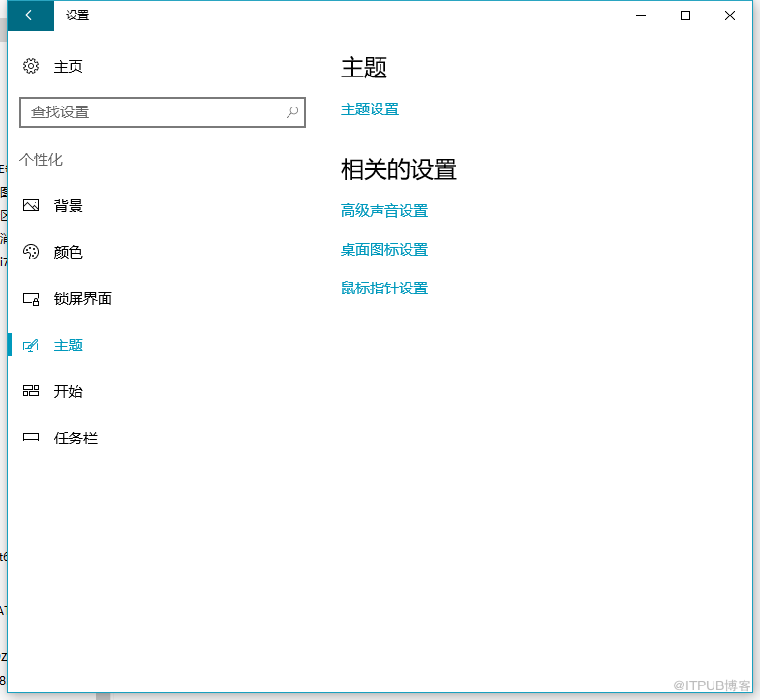Viewport: 760px width, 700px height.
Task: Open the 桌面图标设置 link
Action: tap(384, 250)
